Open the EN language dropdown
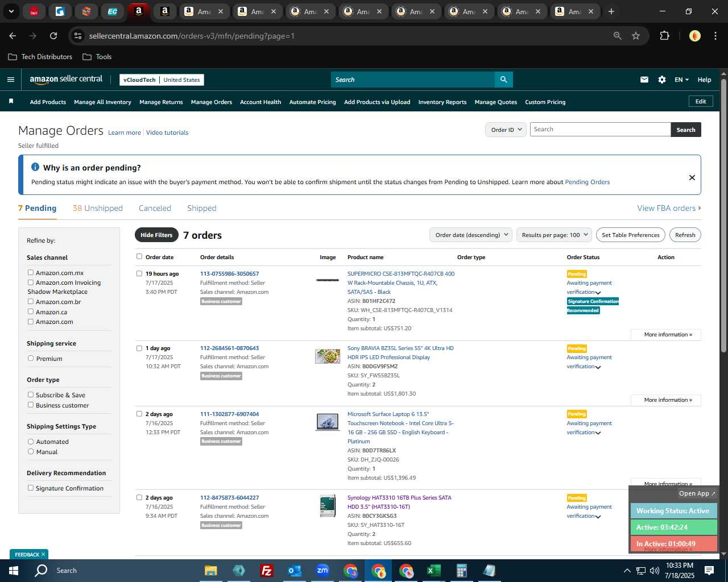The image size is (728, 582). (x=681, y=80)
